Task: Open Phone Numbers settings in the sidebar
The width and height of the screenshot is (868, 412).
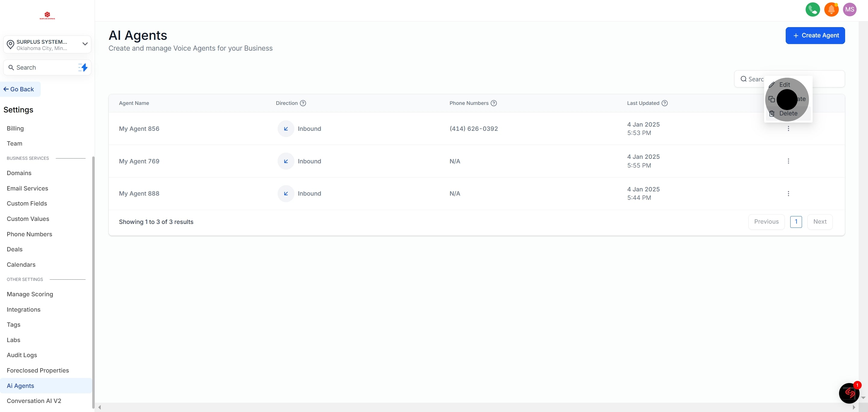Action: [x=29, y=234]
